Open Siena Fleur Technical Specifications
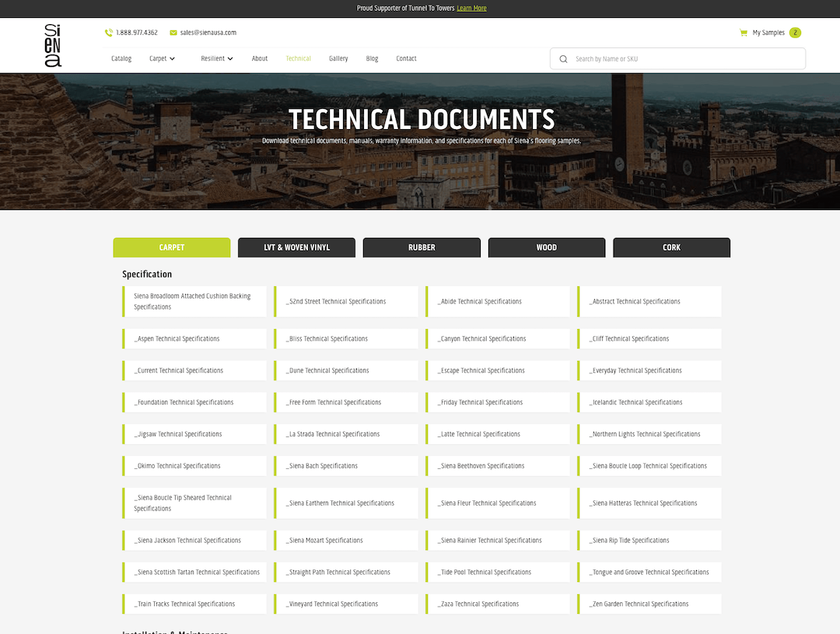The image size is (840, 634). click(498, 503)
